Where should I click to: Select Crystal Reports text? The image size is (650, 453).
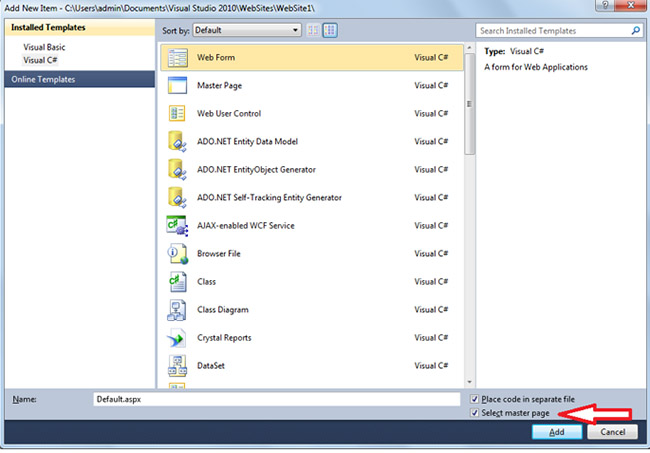click(224, 338)
